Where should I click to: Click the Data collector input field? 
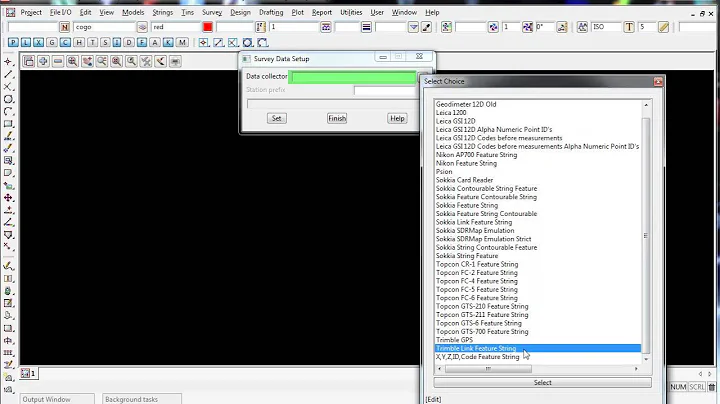[354, 77]
